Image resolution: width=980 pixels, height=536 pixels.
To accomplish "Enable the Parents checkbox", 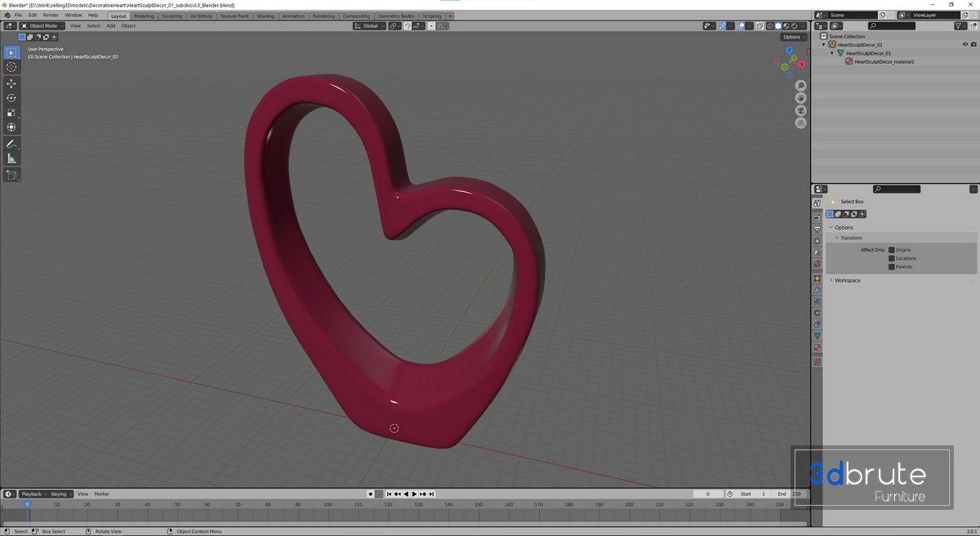I will (x=892, y=266).
